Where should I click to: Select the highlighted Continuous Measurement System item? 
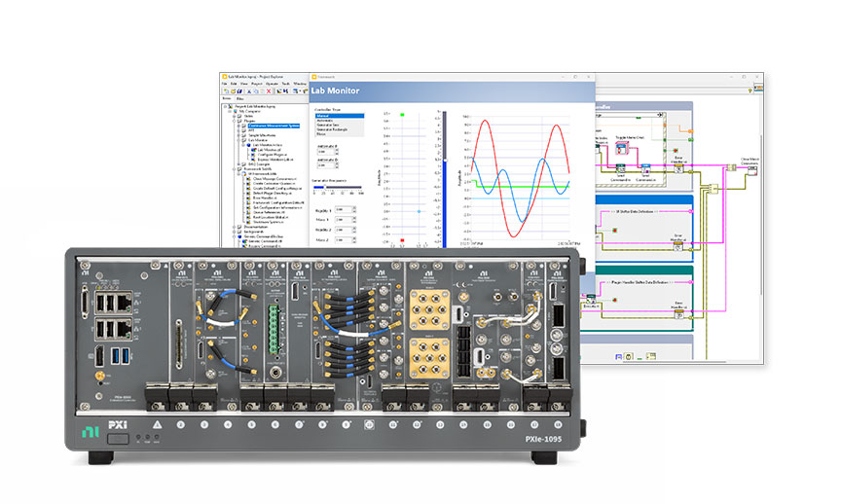(274, 126)
